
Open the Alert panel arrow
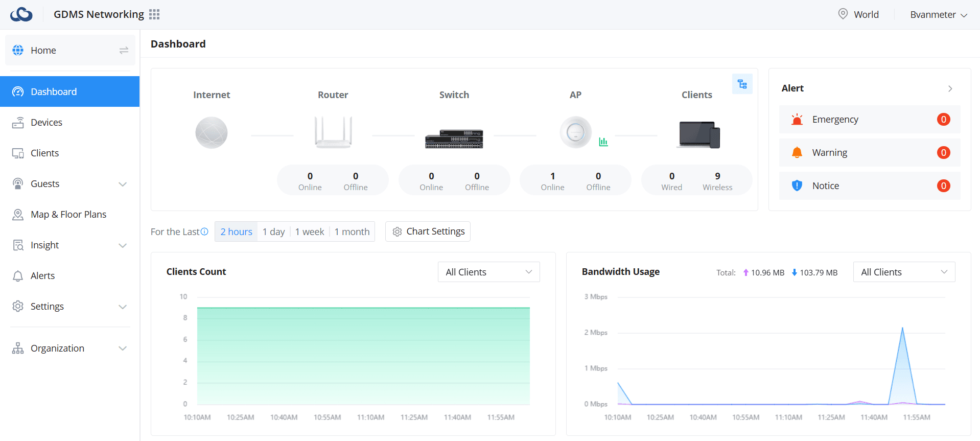coord(950,88)
